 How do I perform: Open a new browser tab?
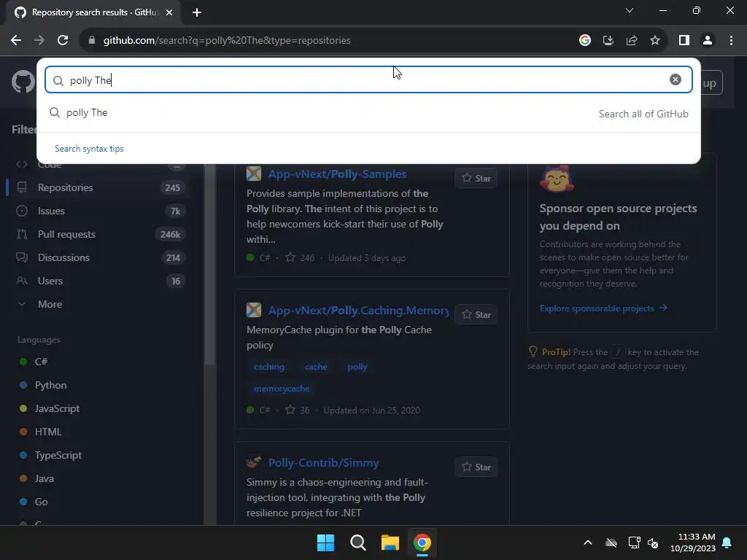coord(197,12)
